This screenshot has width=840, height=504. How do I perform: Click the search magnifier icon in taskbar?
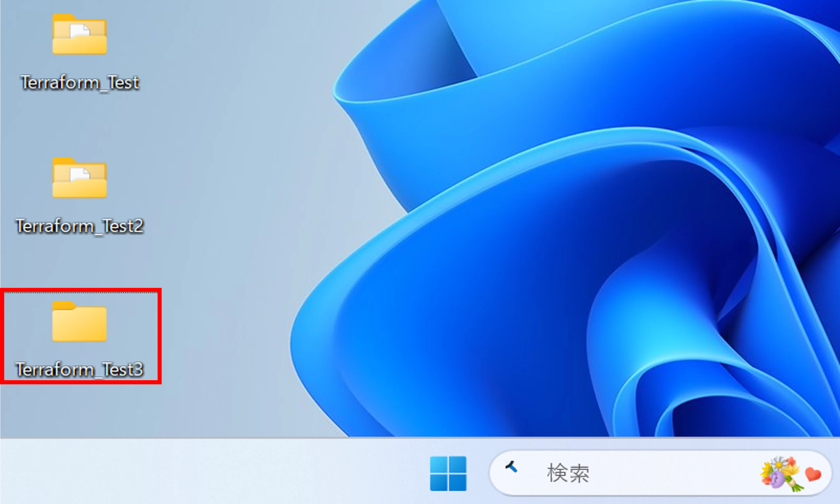pyautogui.click(x=511, y=467)
